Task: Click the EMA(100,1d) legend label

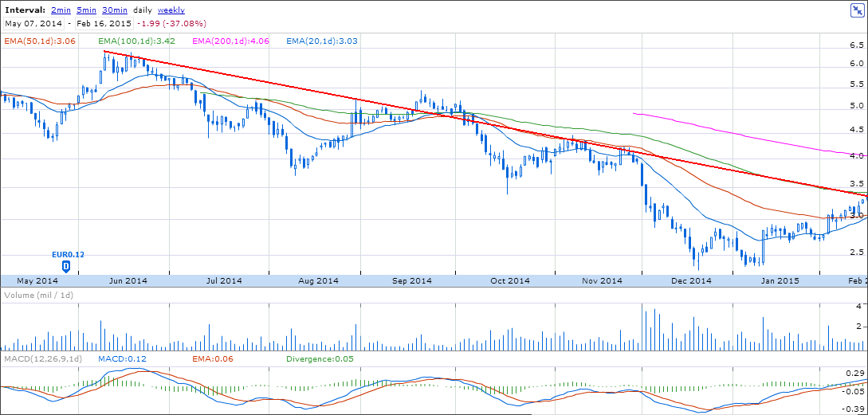Action: pos(138,40)
